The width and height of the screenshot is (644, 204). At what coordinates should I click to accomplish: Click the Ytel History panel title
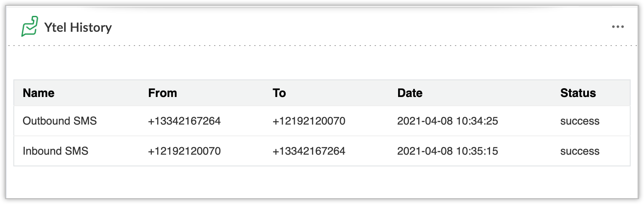pos(78,28)
